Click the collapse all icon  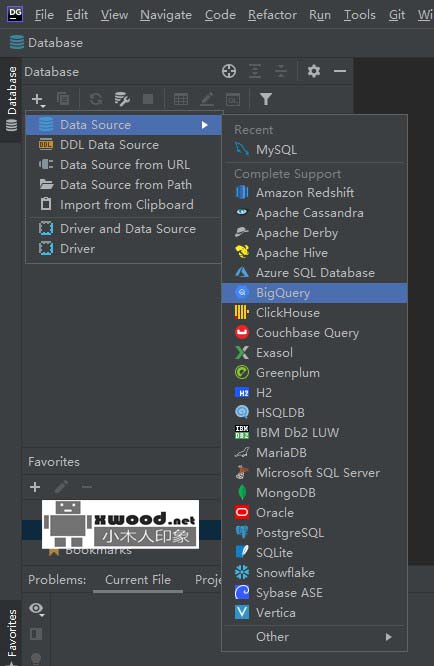click(281, 71)
